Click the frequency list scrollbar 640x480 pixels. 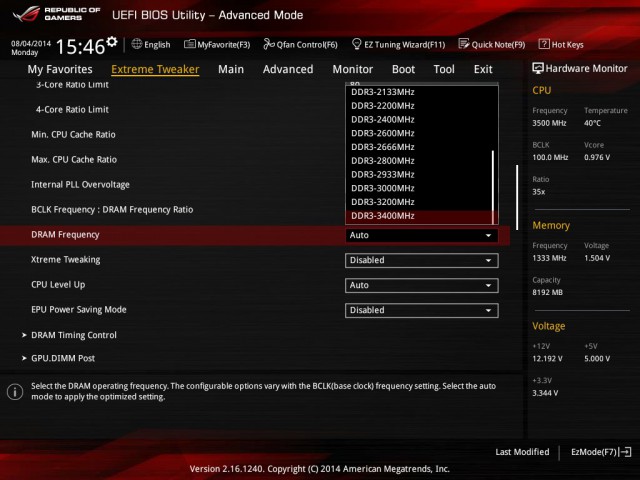(493, 187)
